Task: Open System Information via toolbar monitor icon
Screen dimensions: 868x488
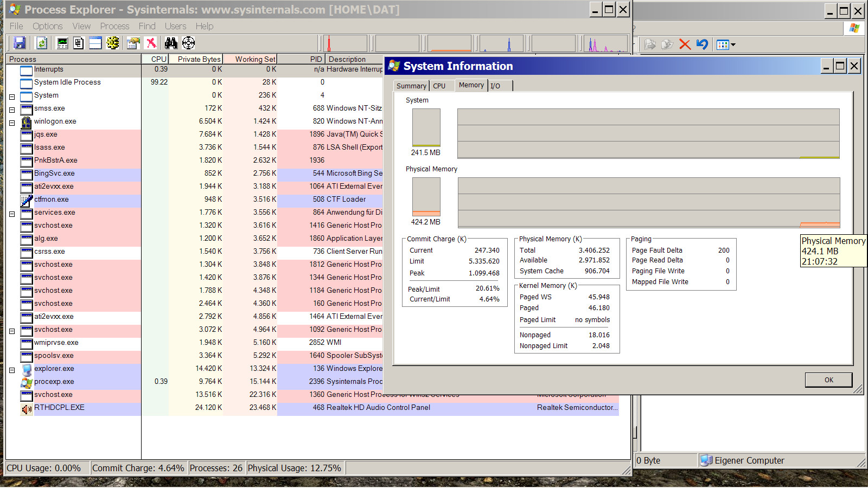Action: (62, 43)
